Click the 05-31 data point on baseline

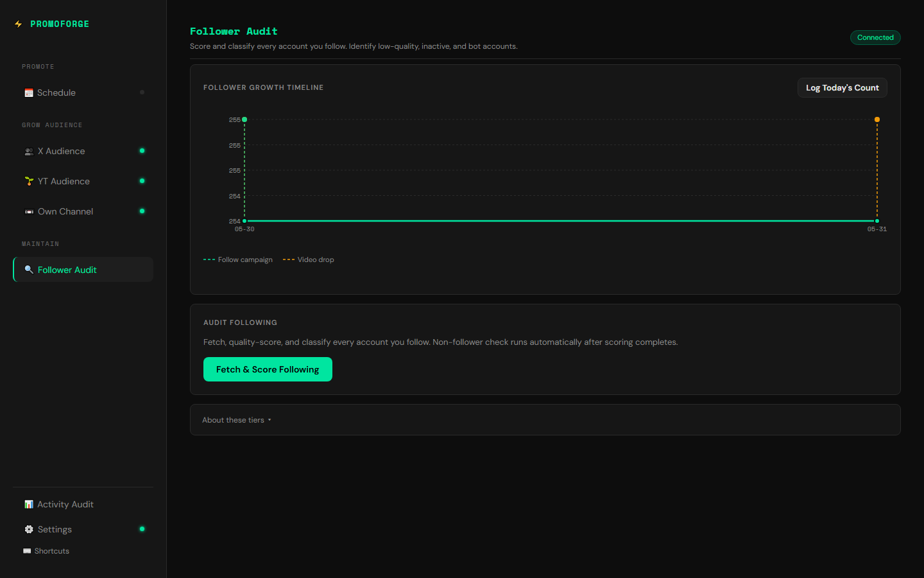(x=877, y=221)
